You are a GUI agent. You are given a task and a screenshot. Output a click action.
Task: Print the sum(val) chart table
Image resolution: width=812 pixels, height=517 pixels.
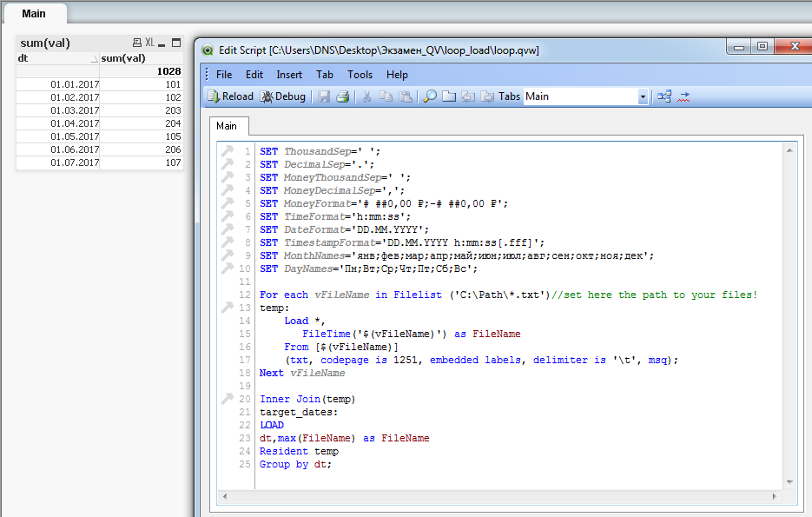136,43
